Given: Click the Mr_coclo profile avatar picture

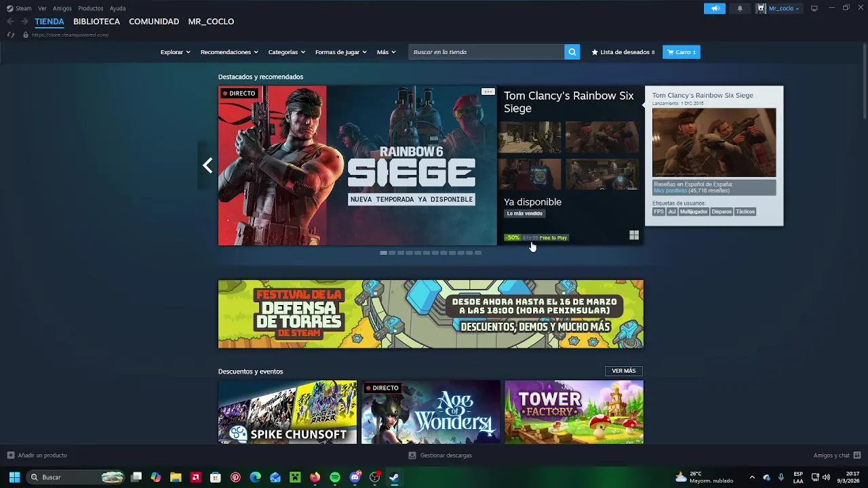Looking at the screenshot, I should 761,8.
